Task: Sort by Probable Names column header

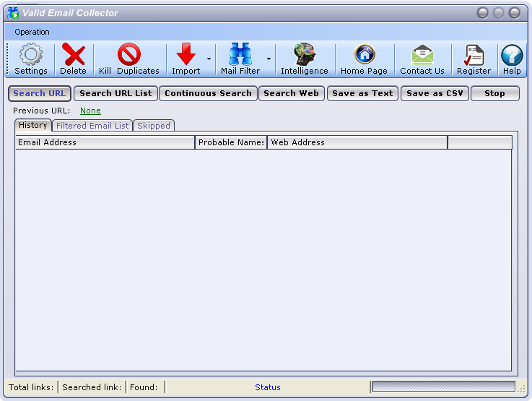Action: pyautogui.click(x=231, y=142)
